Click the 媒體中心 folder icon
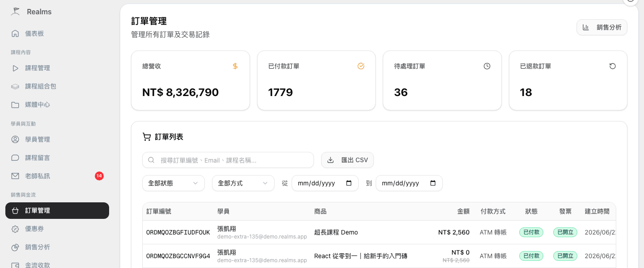Screen dimensions: 644x268 click(x=15, y=105)
